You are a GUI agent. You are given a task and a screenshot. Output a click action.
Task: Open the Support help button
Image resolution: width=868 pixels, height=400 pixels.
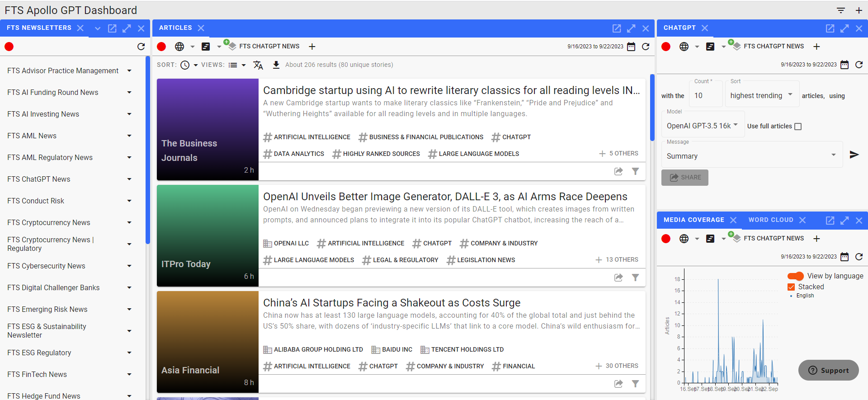click(829, 370)
